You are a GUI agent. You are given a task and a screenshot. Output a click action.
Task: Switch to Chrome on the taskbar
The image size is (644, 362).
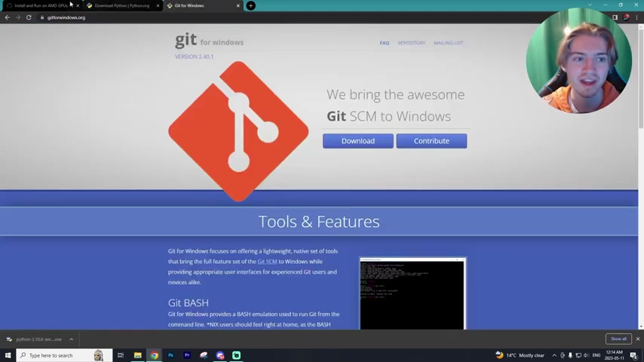click(154, 355)
